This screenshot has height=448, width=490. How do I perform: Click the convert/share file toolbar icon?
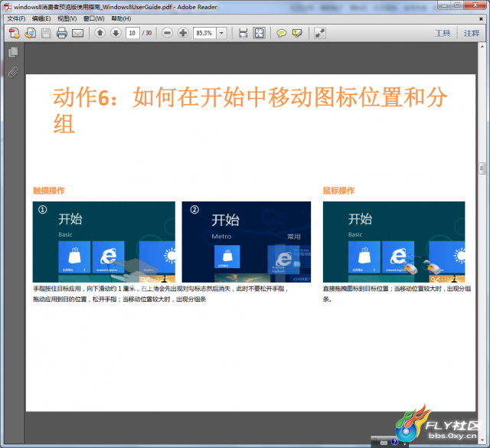coord(31,33)
